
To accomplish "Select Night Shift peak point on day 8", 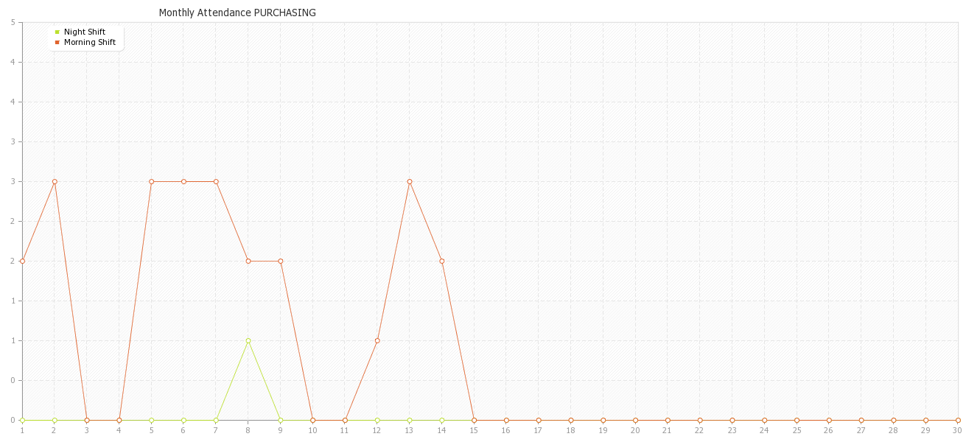I will [x=248, y=340].
